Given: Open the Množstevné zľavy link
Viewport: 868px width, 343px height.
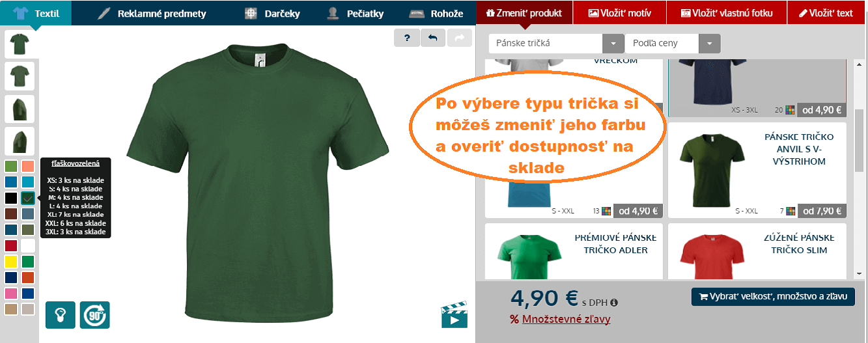Looking at the screenshot, I should point(566,319).
